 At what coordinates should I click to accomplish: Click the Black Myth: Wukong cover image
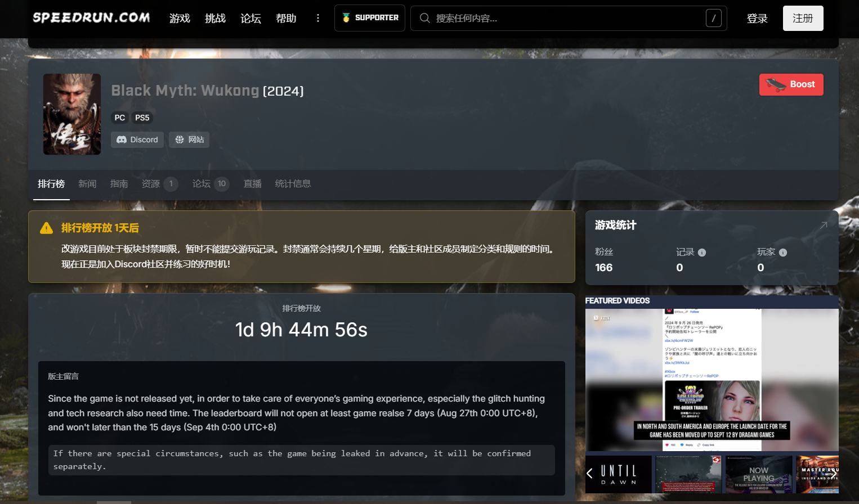pos(72,114)
